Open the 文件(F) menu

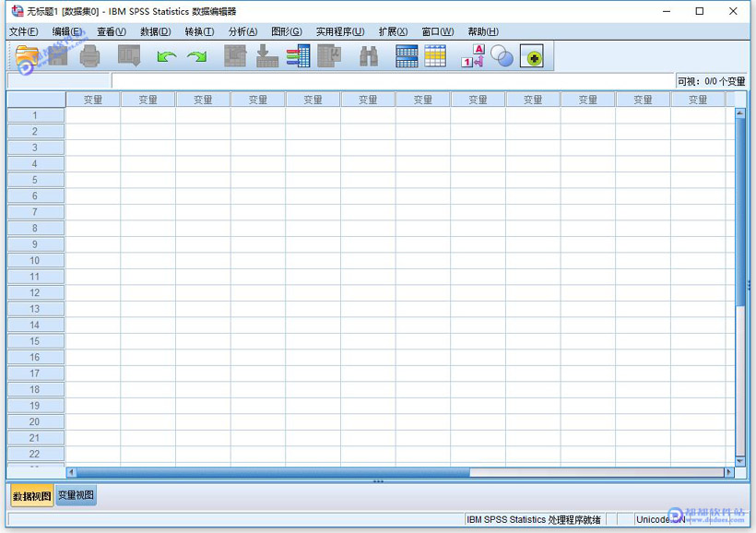click(24, 32)
